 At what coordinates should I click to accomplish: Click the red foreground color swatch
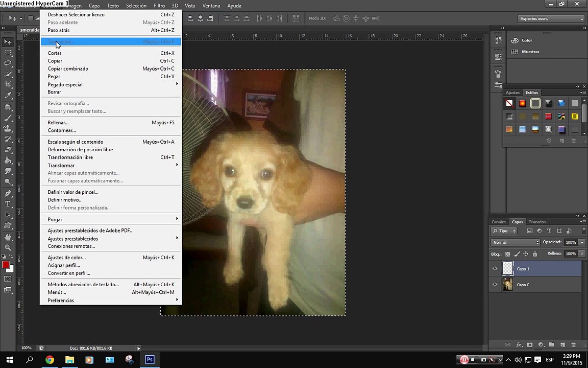5,264
